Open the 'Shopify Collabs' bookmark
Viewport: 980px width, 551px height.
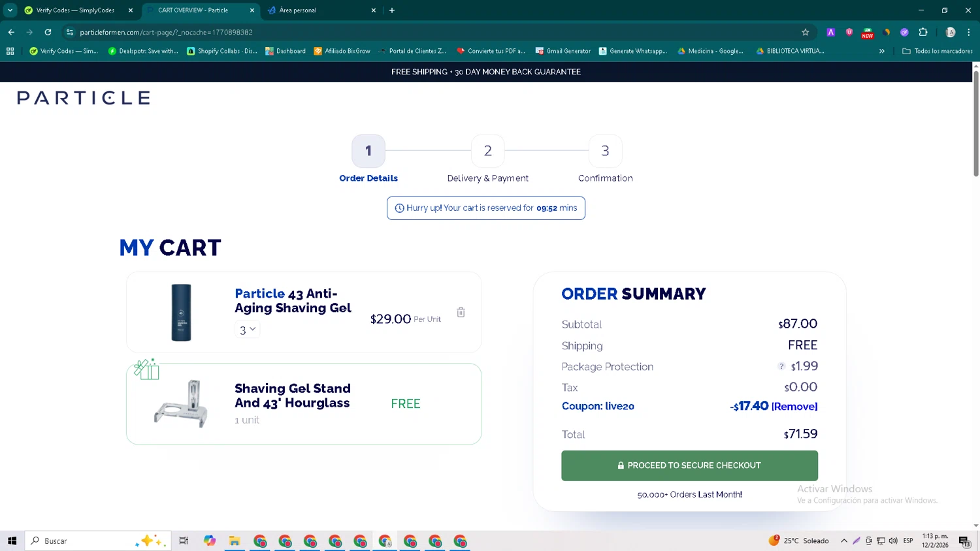click(222, 51)
